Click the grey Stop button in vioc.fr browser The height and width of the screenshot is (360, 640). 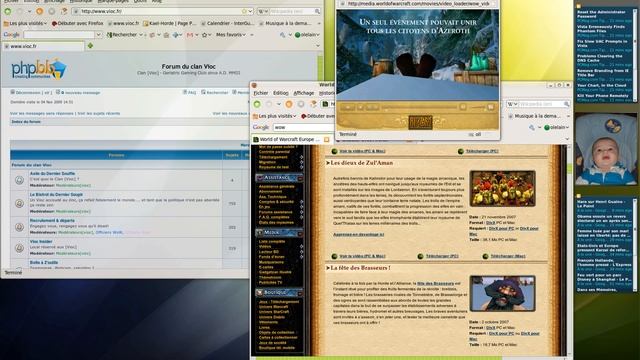(x=51, y=11)
